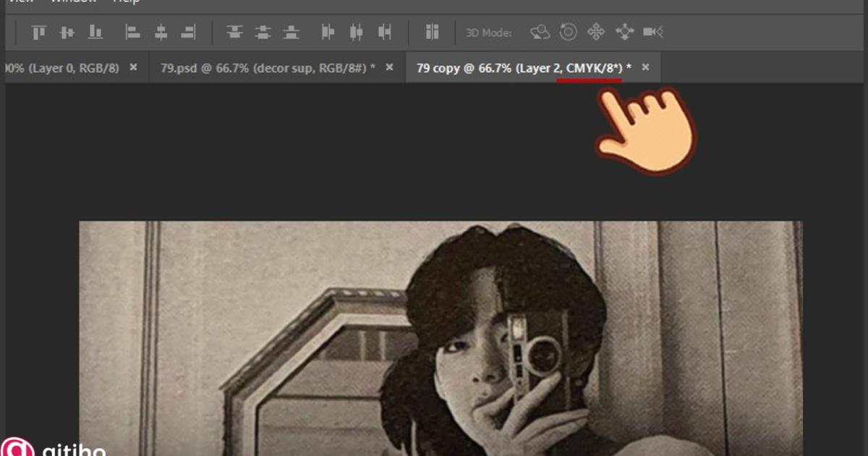Select the Align left edges icon

click(132, 32)
